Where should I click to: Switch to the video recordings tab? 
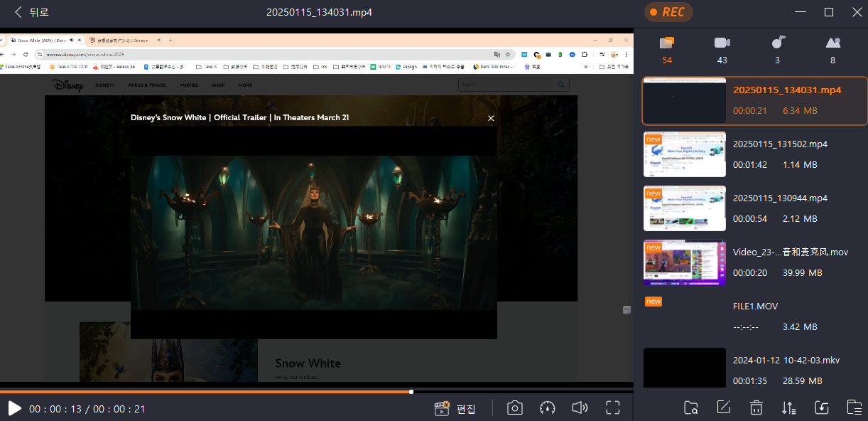[722, 50]
